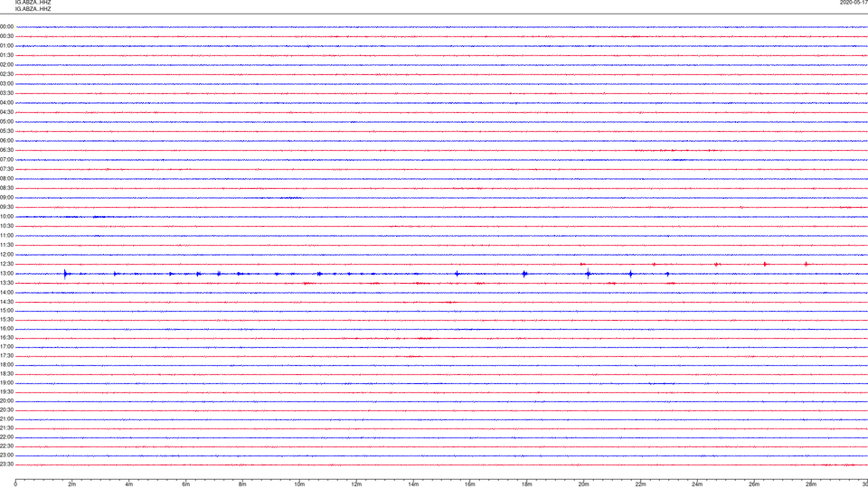Viewport: 868px width, 488px height.
Task: Click the 19:00 row label
Action: point(6,383)
